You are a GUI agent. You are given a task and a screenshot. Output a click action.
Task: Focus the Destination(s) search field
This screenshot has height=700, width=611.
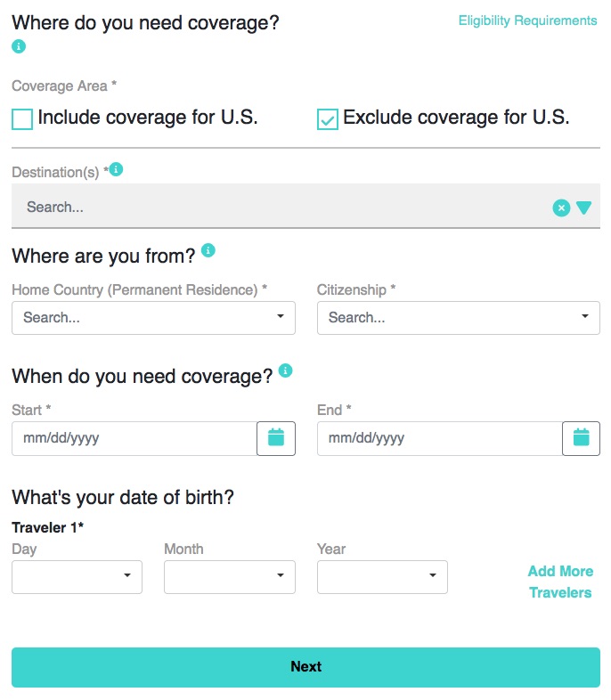click(x=281, y=208)
